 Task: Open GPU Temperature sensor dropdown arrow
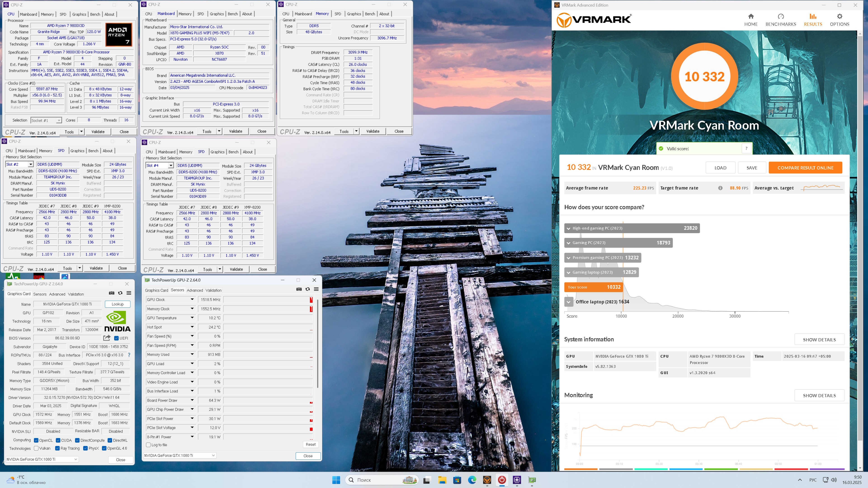(192, 318)
